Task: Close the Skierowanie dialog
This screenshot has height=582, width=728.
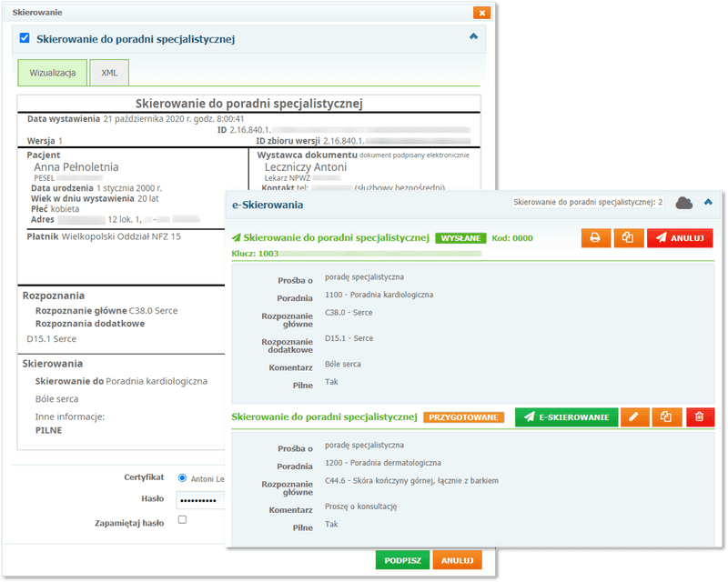Action: point(482,13)
